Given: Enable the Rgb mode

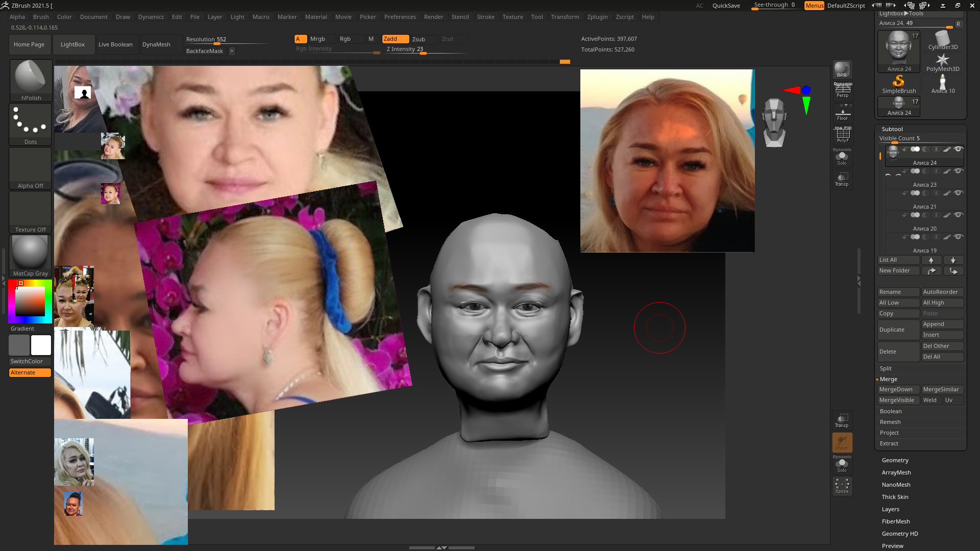Looking at the screenshot, I should [351, 39].
